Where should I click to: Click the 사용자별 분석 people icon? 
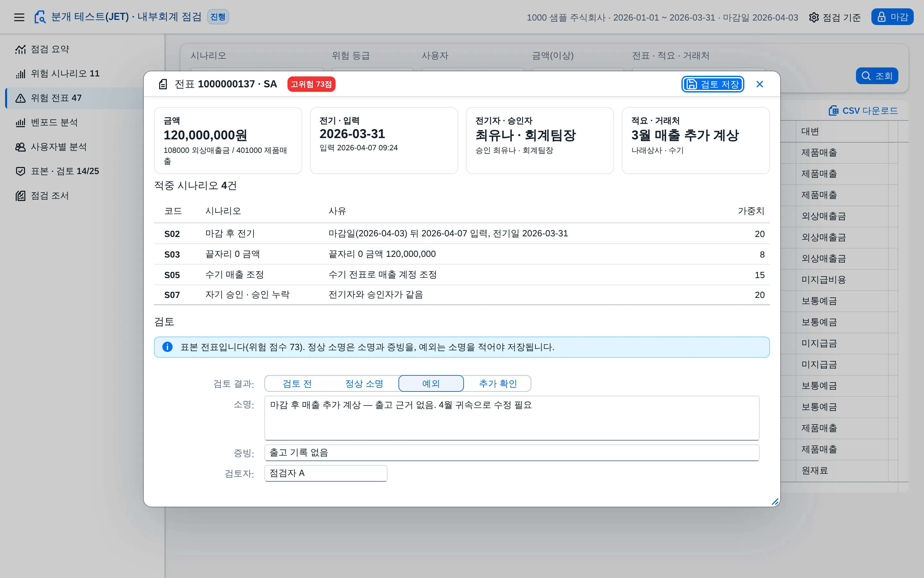[21, 147]
